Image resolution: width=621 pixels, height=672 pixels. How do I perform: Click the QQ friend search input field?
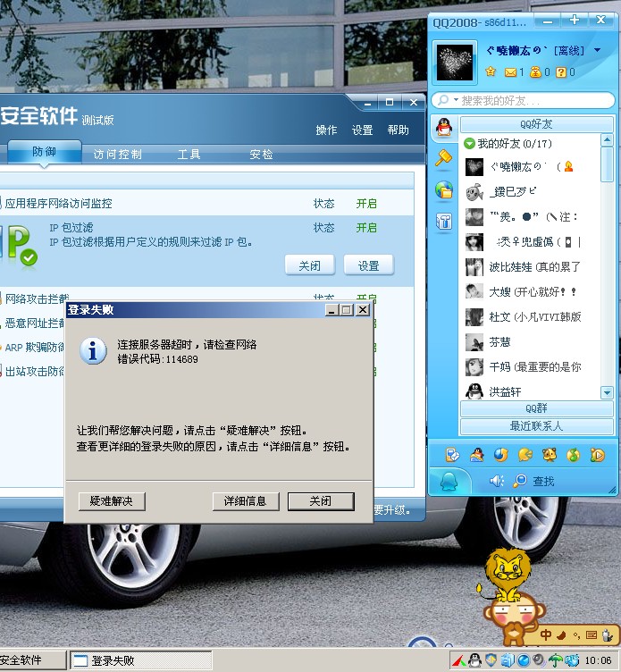536,101
